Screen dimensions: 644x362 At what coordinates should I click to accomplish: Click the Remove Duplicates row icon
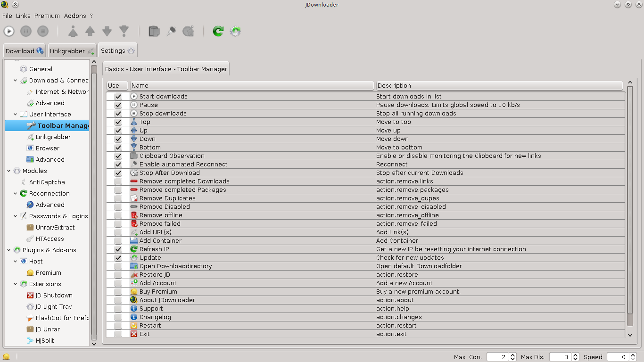pos(134,198)
